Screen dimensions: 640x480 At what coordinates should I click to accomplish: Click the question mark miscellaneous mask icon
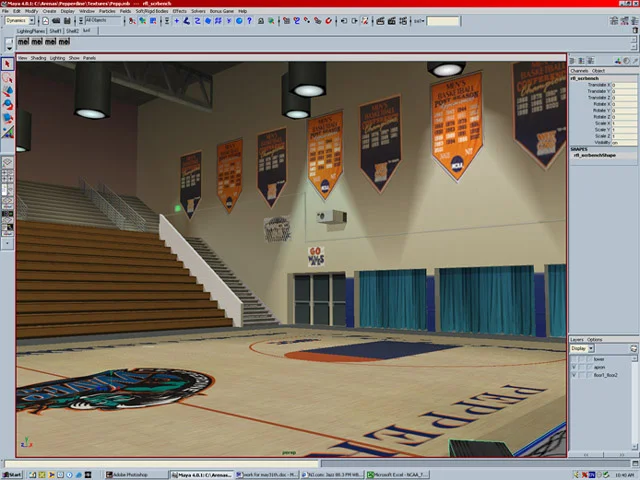249,21
